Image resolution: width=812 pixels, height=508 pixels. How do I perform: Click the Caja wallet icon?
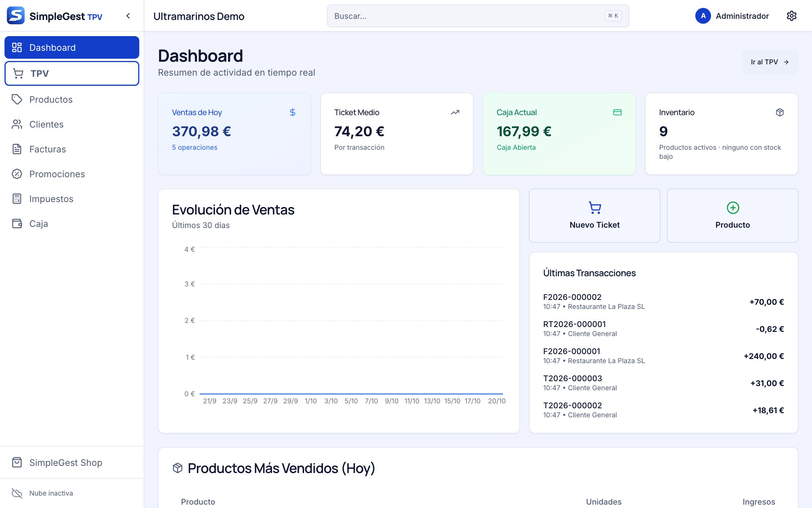pos(17,224)
